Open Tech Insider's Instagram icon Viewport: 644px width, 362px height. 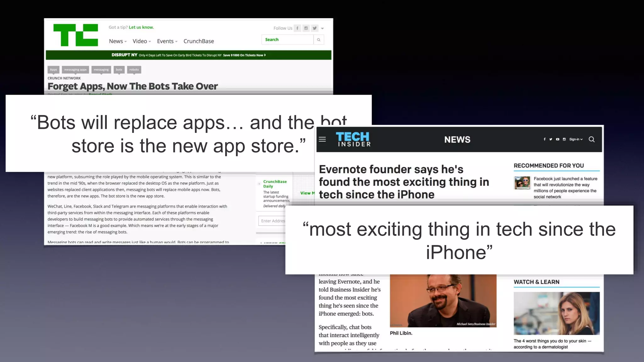point(564,139)
